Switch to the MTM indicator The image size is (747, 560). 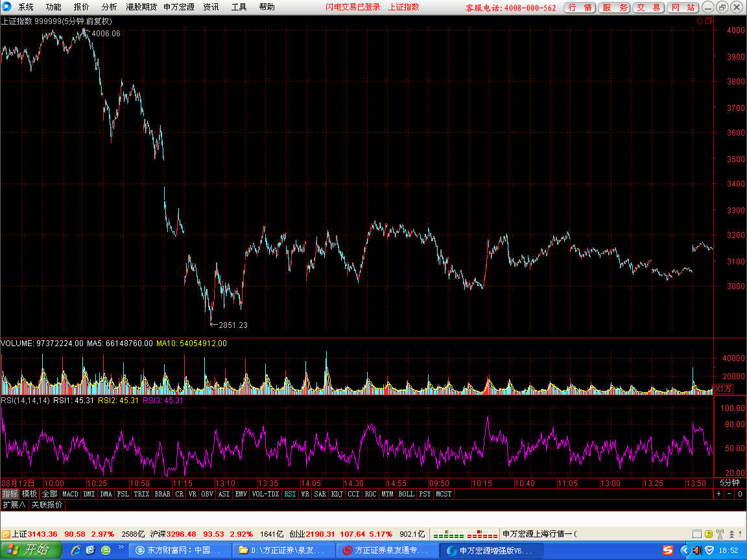coord(387,494)
